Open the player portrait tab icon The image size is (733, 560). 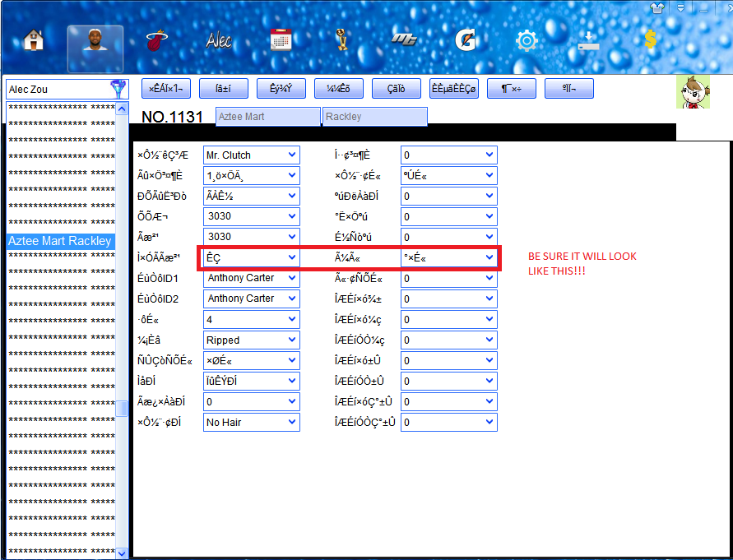coord(95,40)
